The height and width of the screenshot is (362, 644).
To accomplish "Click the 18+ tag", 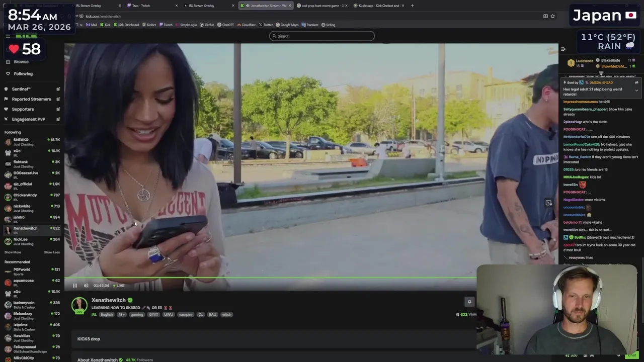I will point(121,315).
